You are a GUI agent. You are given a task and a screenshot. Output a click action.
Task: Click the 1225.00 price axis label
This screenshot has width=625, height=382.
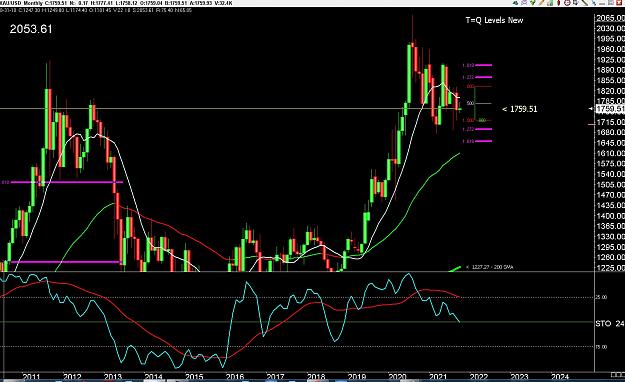610,268
